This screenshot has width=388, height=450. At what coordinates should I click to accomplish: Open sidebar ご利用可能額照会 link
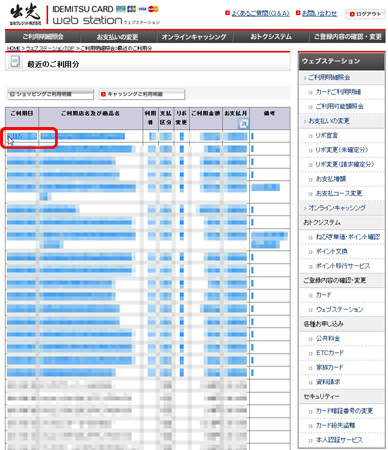coord(339,106)
